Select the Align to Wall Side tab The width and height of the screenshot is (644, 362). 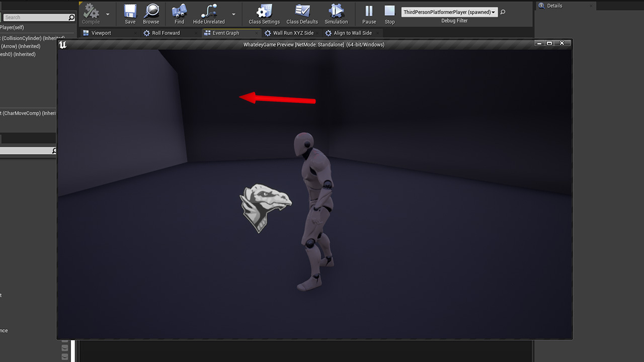(353, 33)
